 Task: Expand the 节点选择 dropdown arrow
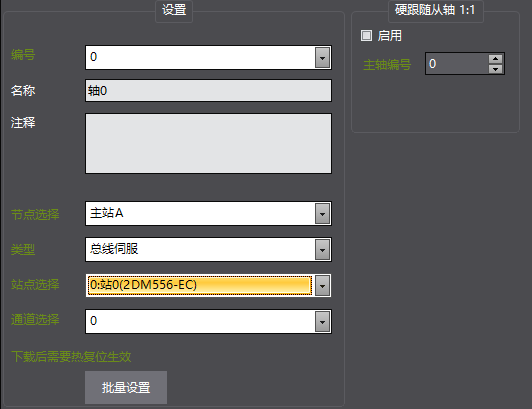point(322,214)
